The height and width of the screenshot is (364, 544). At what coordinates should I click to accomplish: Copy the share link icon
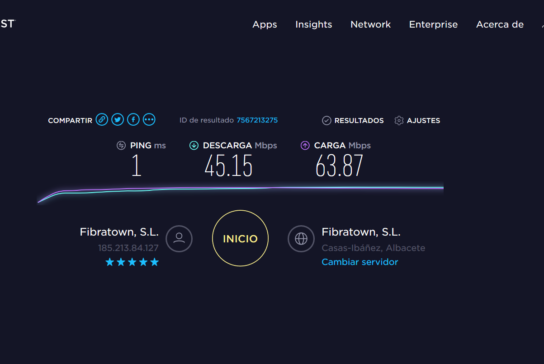pyautogui.click(x=102, y=120)
